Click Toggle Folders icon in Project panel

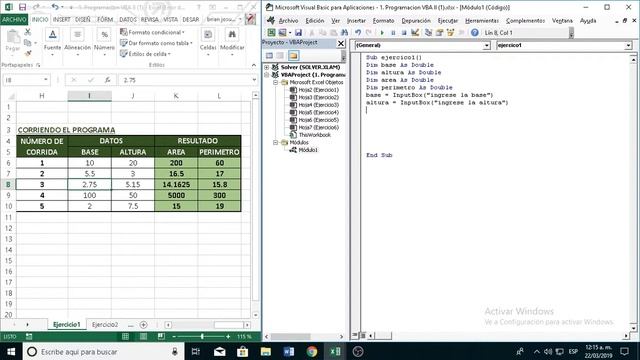[293, 56]
